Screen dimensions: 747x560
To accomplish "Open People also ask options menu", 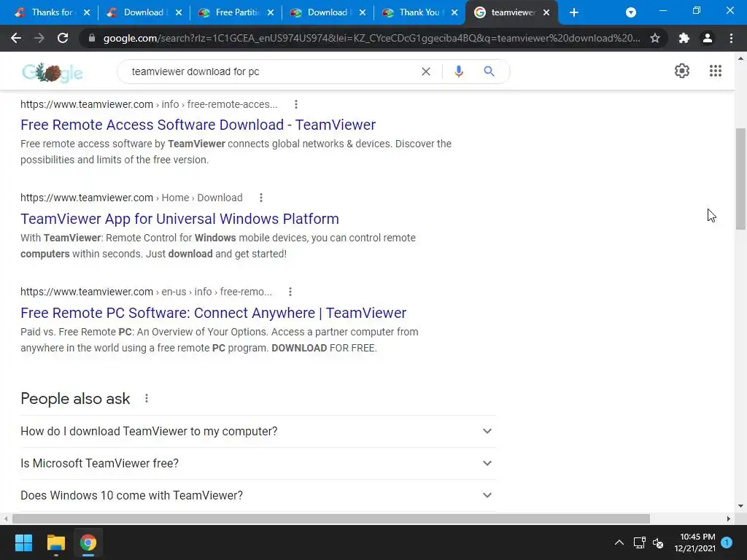I will tap(146, 398).
